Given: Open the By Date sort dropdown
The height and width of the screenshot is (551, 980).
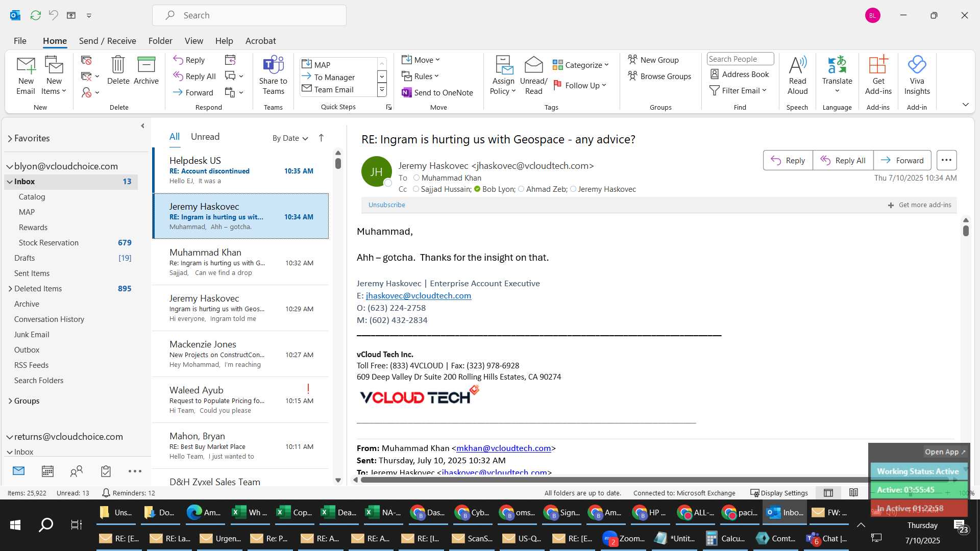Looking at the screenshot, I should 290,138.
